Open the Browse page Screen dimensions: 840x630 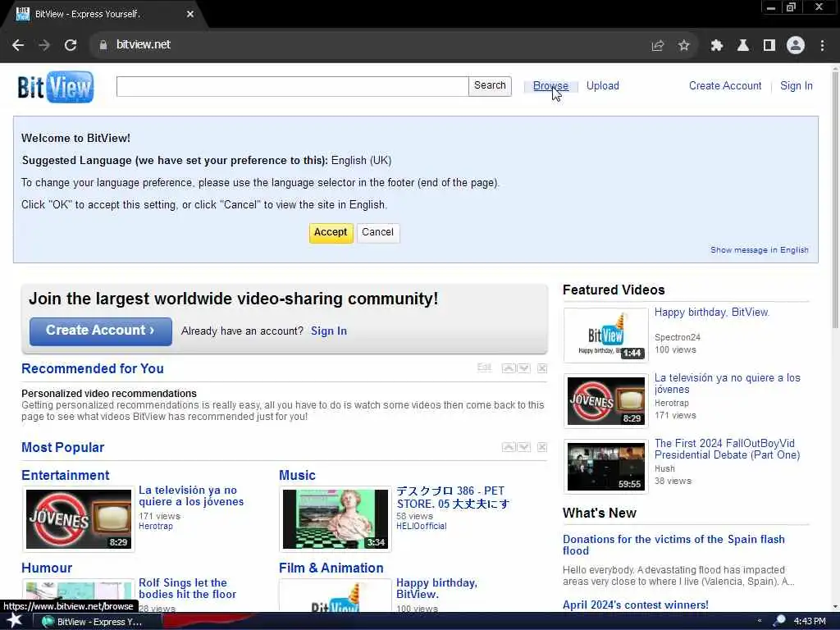tap(550, 85)
